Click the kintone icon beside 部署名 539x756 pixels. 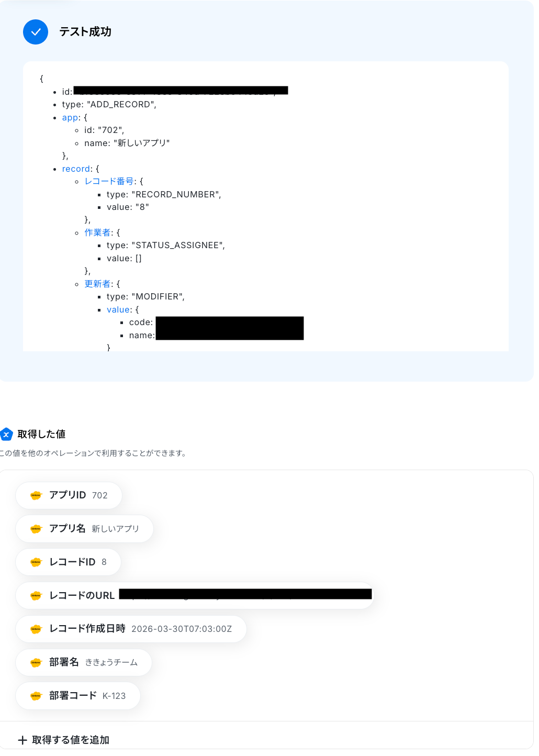click(x=36, y=663)
